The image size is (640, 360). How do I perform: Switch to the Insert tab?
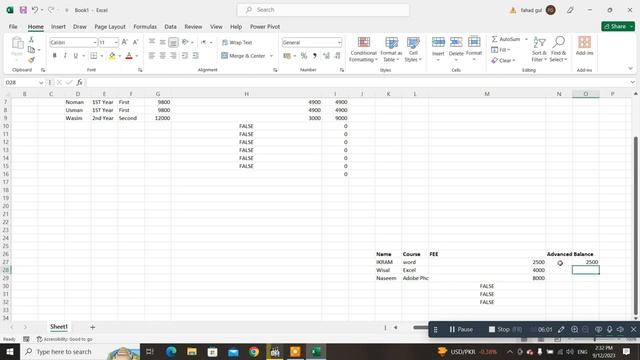tap(58, 27)
